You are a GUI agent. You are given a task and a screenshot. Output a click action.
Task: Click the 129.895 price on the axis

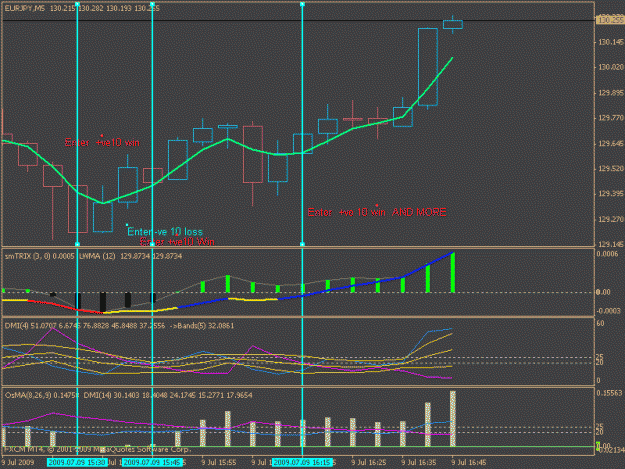[x=610, y=92]
